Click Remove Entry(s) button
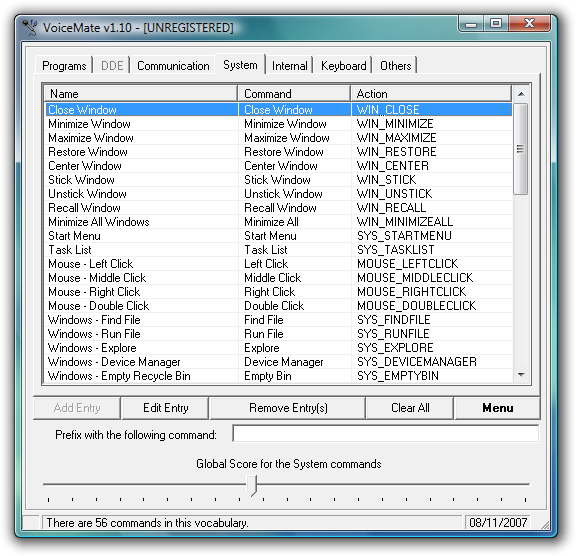 [x=288, y=408]
